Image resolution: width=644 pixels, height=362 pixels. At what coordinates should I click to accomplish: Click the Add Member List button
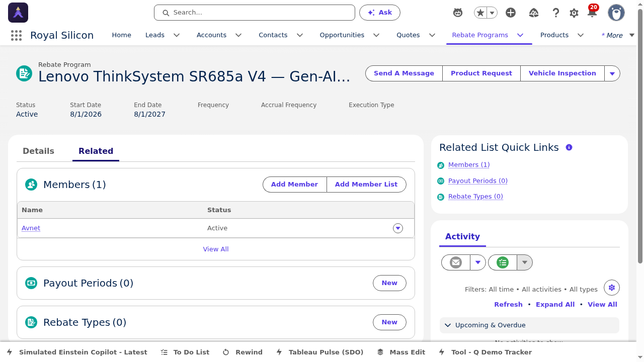coord(366,185)
